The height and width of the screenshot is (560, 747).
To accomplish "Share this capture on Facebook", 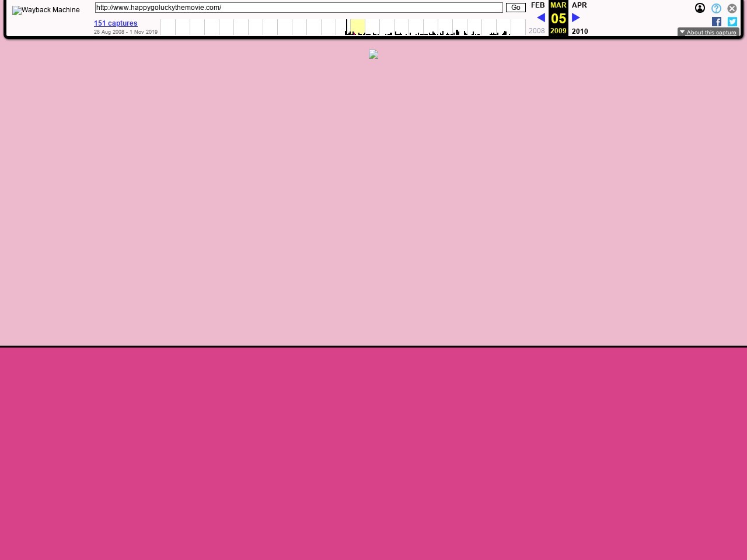I will pyautogui.click(x=716, y=22).
